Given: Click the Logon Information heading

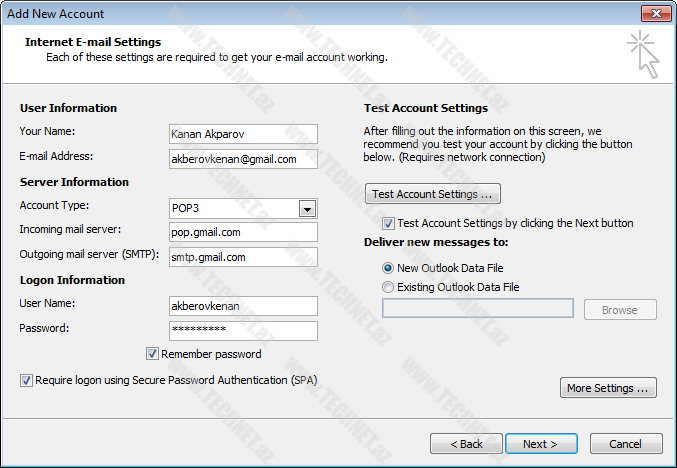Looking at the screenshot, I should pyautogui.click(x=72, y=280).
